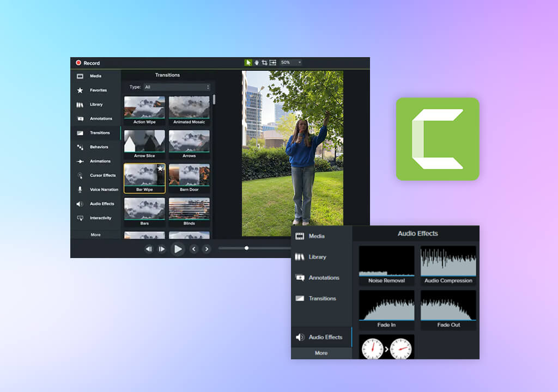Click the playback scrubber slider handle
This screenshot has height=392, width=558.
(x=247, y=248)
